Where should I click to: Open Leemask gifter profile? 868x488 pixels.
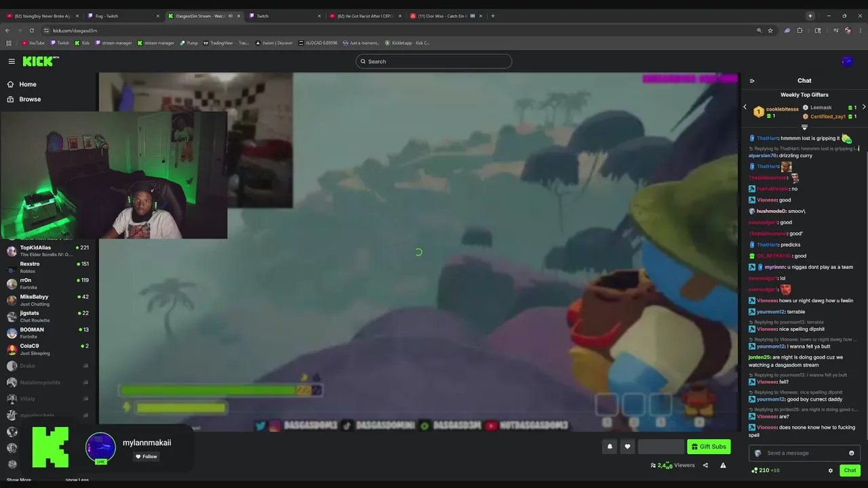click(821, 107)
